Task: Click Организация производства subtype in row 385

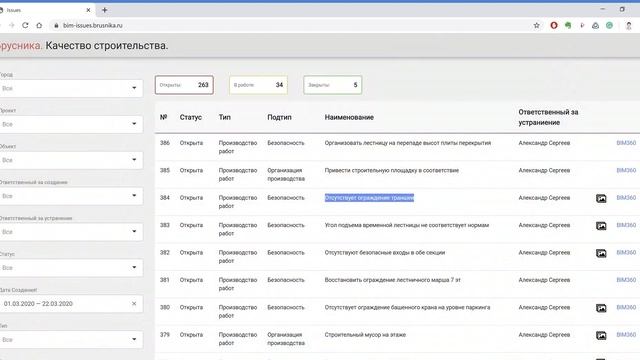Action: pyautogui.click(x=286, y=174)
